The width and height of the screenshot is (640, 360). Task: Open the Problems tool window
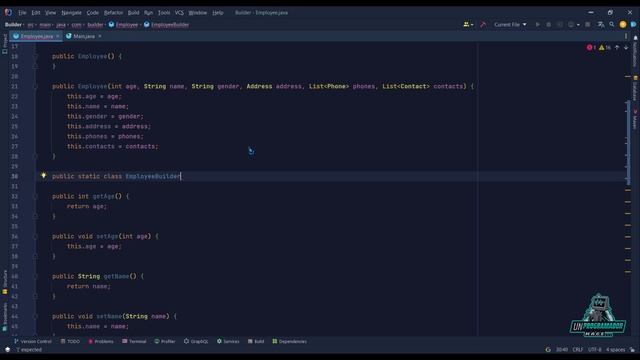pyautogui.click(x=101, y=341)
